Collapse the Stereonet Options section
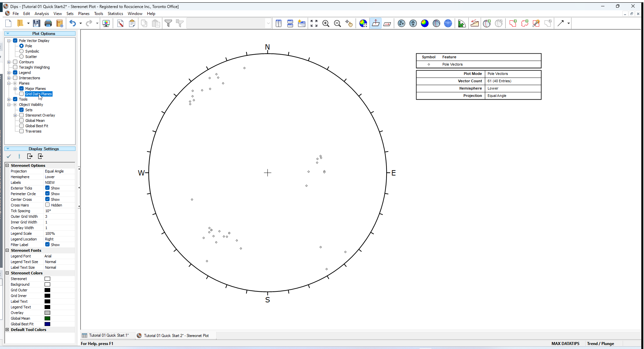Image resolution: width=644 pixels, height=349 pixels. pyautogui.click(x=7, y=165)
